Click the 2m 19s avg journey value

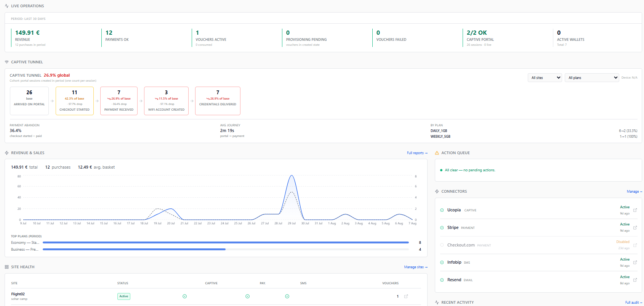coord(227,130)
